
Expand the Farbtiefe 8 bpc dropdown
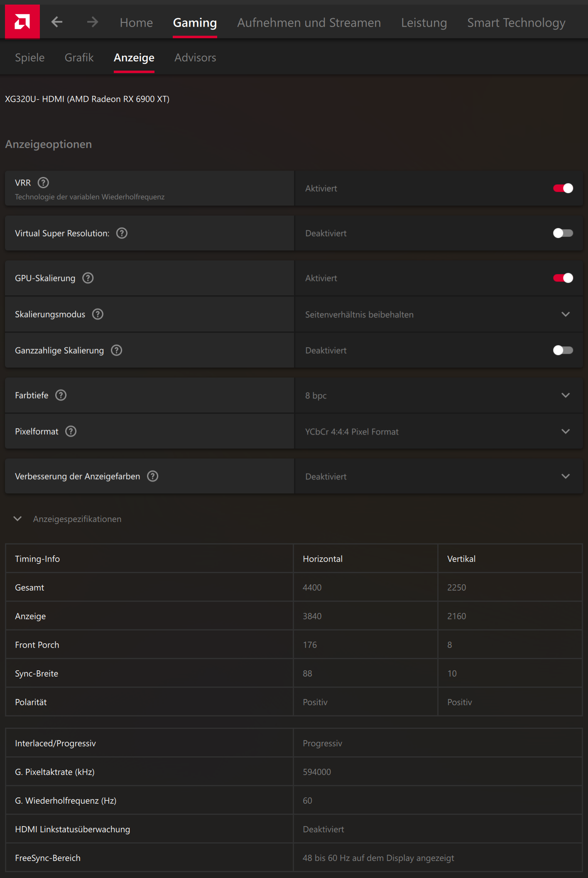click(439, 395)
